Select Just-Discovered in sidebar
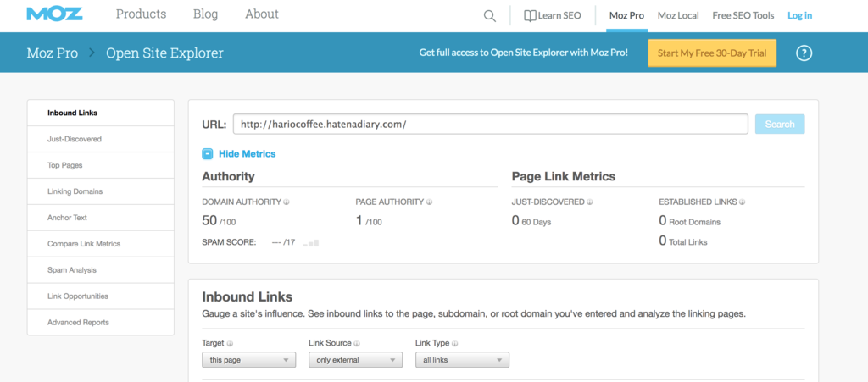The image size is (868, 382). coord(101,139)
